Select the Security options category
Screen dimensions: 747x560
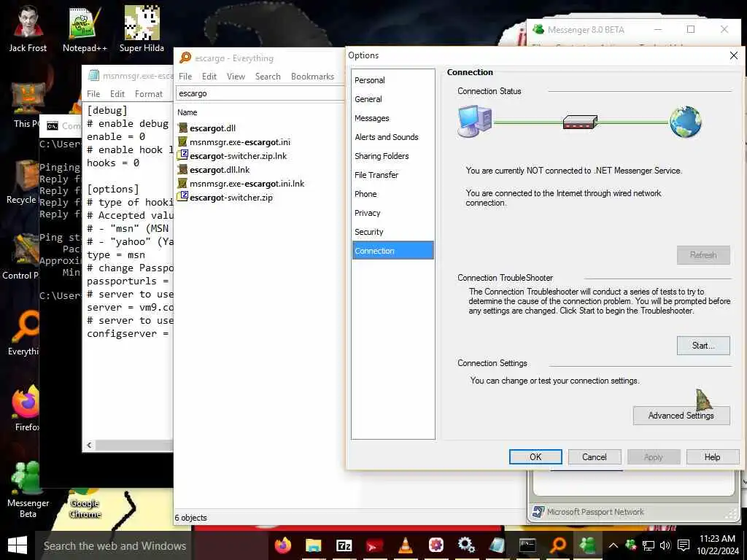click(x=393, y=232)
